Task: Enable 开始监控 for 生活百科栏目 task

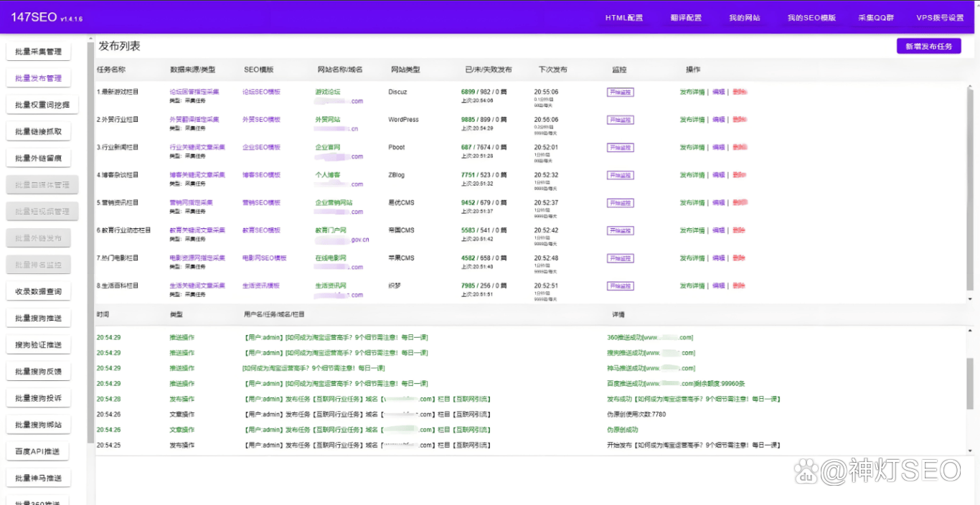Action: (620, 286)
